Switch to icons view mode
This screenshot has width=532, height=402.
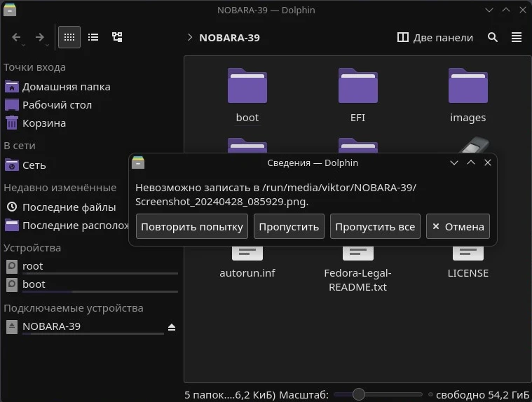tap(69, 37)
